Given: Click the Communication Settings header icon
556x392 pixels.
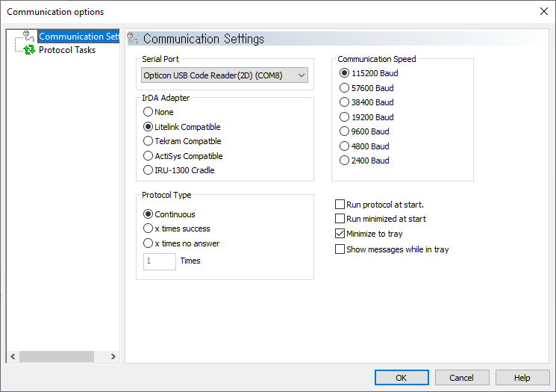Looking at the screenshot, I should pos(133,39).
